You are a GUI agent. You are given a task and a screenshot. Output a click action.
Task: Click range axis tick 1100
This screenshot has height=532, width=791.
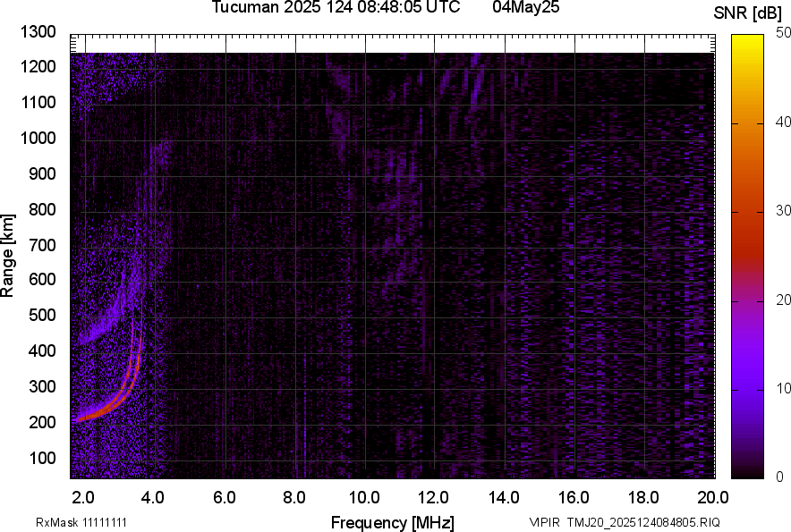click(x=38, y=102)
